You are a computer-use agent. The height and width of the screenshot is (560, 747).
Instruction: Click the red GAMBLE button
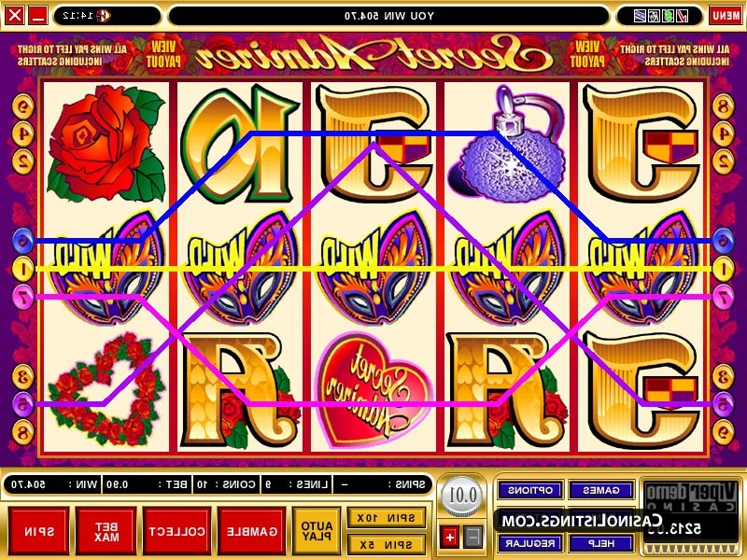pos(251,531)
